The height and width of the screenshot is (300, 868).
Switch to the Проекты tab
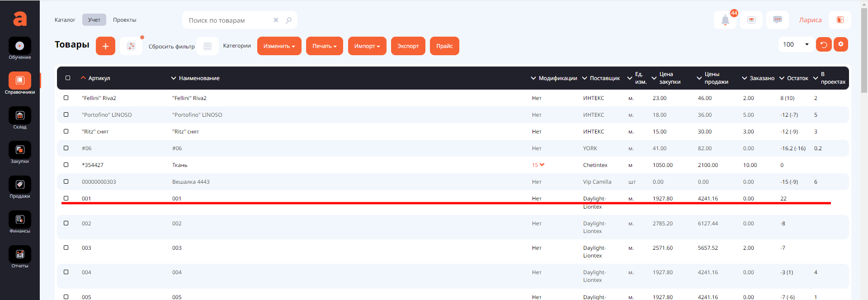(124, 20)
